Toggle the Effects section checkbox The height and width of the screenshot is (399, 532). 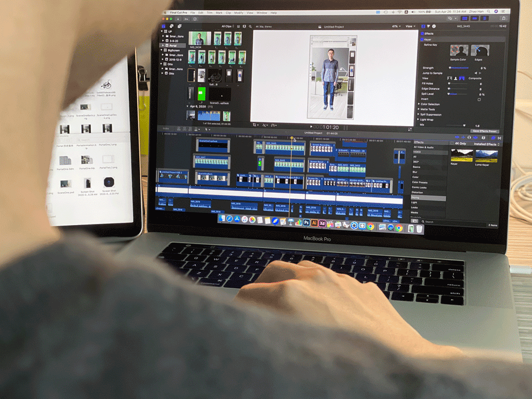pyautogui.click(x=422, y=34)
